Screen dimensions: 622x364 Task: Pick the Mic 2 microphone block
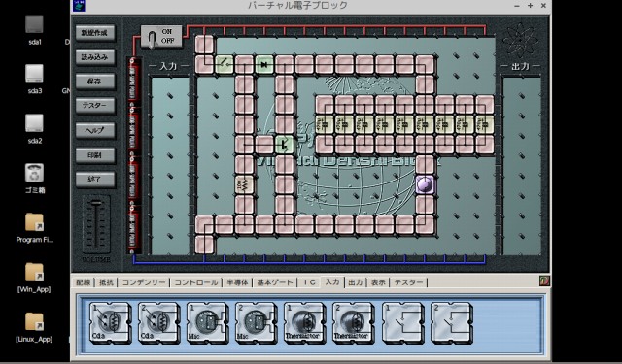[x=256, y=323]
